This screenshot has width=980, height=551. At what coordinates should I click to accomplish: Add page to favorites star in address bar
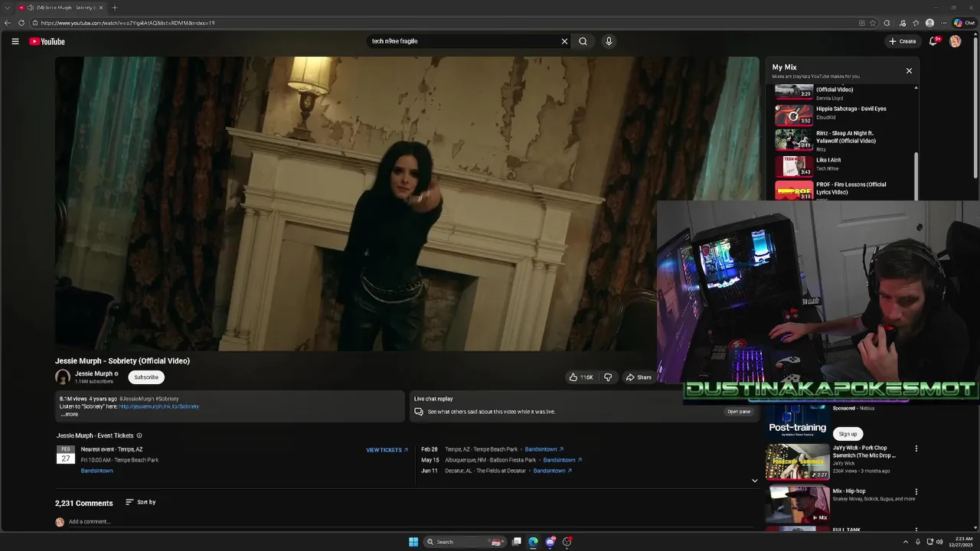[873, 23]
